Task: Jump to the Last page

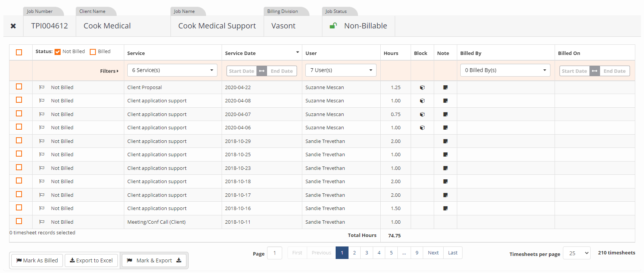Action: click(453, 253)
